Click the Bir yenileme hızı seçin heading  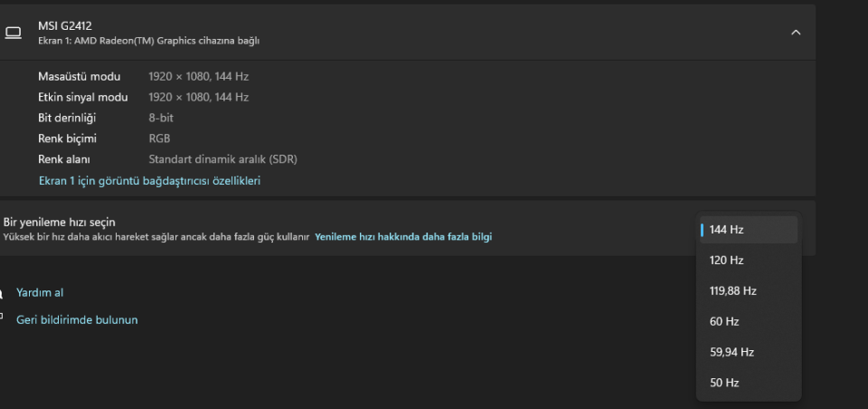coord(60,223)
